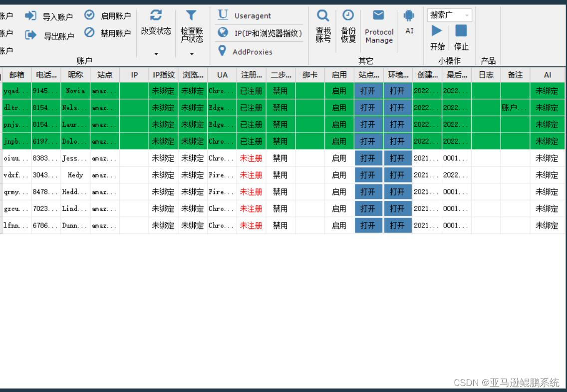This screenshot has width=567, height=392.
Task: Click site 打开 button in Jess row
Action: point(368,158)
